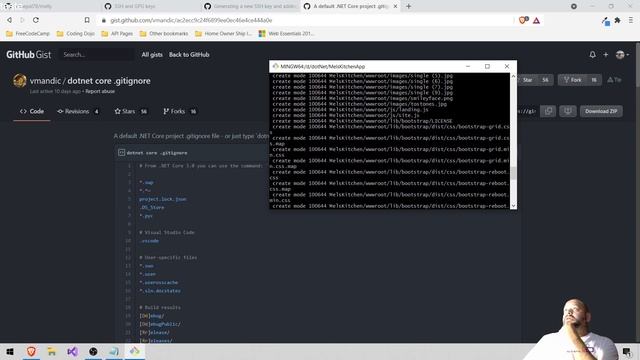Screen dimensions: 640x360
Task: Open the Windows notification center icon
Action: point(627,351)
